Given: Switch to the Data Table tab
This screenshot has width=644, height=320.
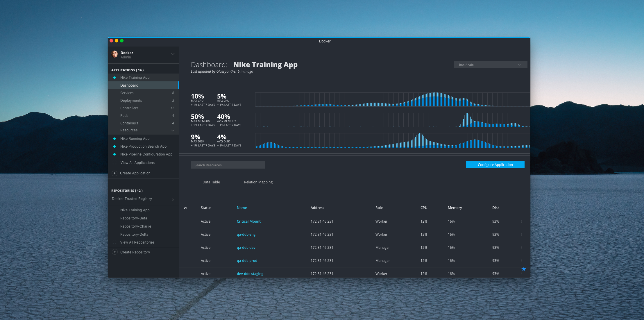Looking at the screenshot, I should point(211,182).
